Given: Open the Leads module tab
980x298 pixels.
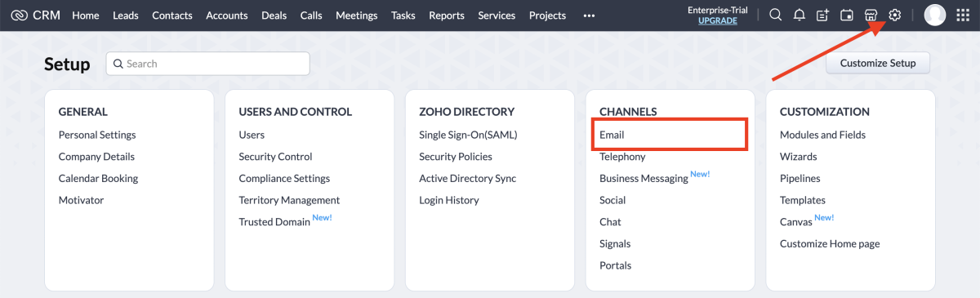Looking at the screenshot, I should (x=126, y=16).
